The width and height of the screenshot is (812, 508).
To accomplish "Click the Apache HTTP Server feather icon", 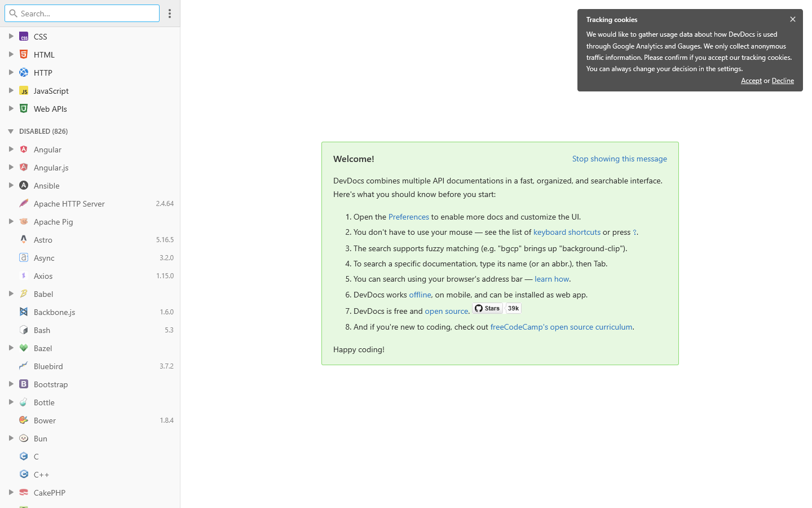I will pos(24,204).
